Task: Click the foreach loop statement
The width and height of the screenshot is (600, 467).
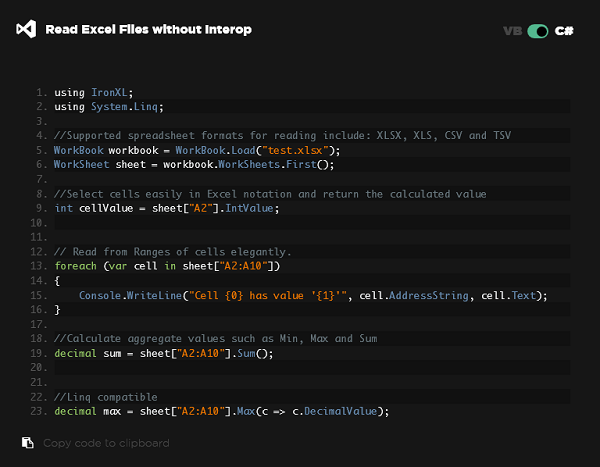Action: point(170,266)
